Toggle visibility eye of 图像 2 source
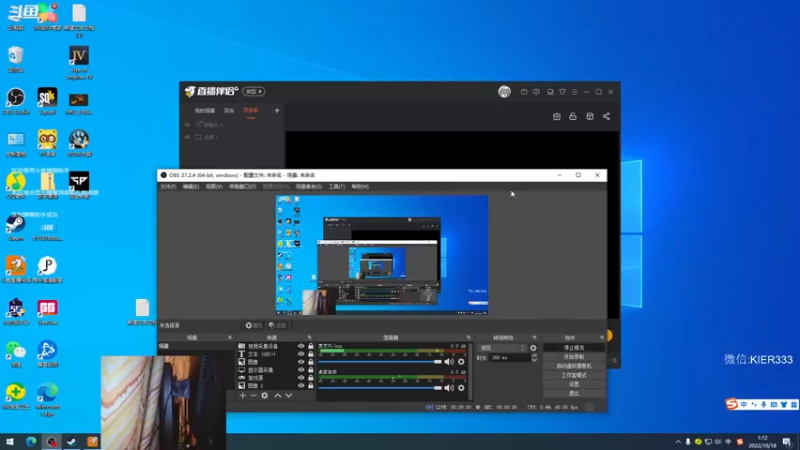The height and width of the screenshot is (450, 800). (301, 386)
